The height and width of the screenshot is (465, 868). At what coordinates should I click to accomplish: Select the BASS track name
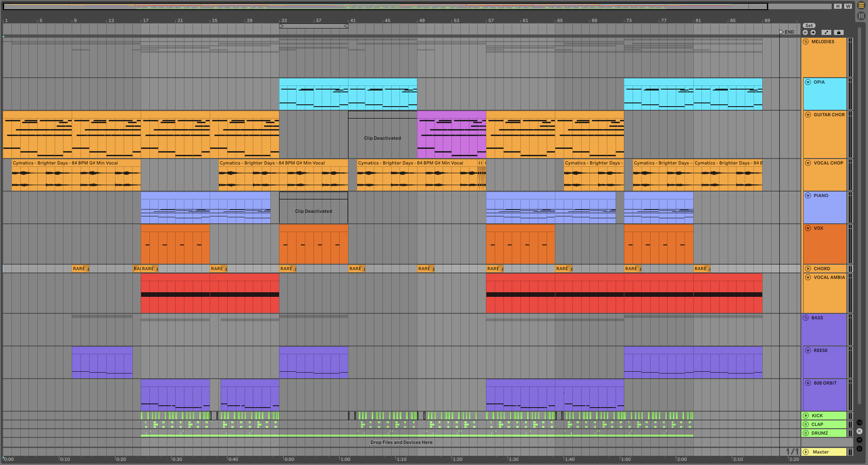coord(817,318)
